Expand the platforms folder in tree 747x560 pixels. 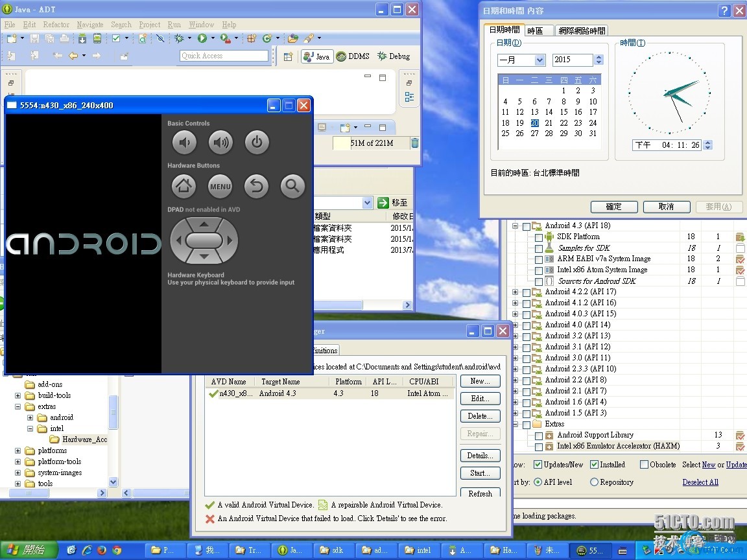tap(18, 450)
